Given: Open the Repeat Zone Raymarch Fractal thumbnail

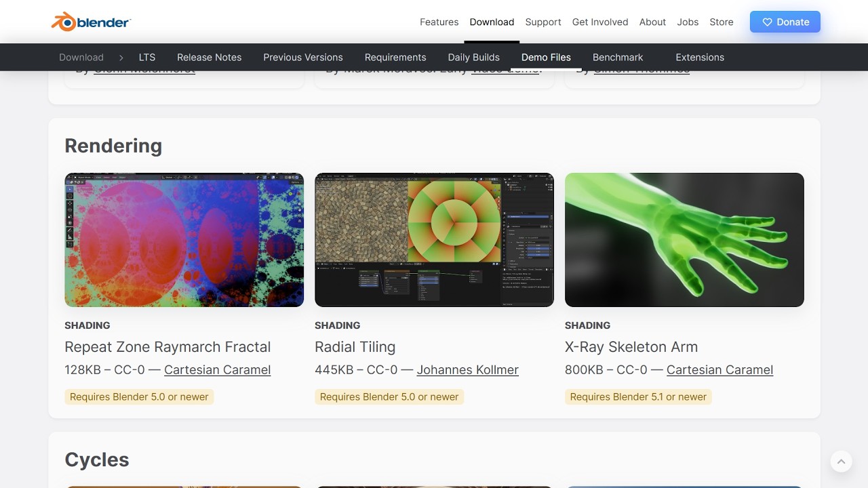Looking at the screenshot, I should click(184, 240).
